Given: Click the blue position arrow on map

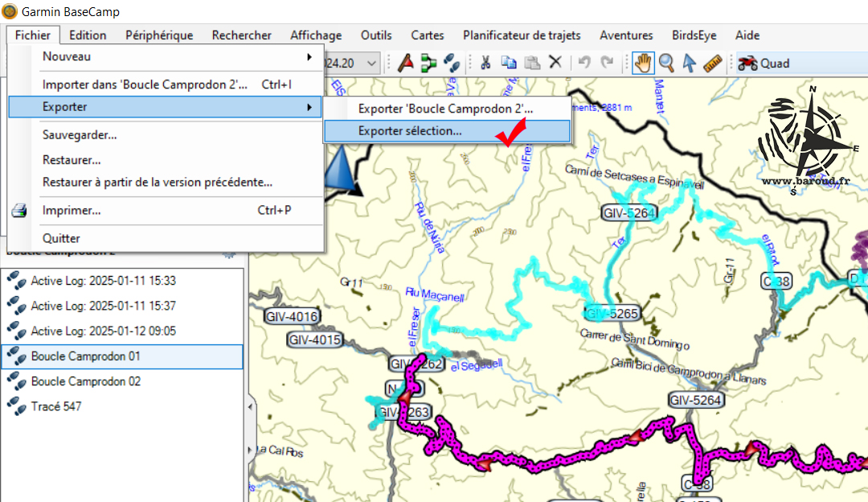Looking at the screenshot, I should (x=341, y=170).
